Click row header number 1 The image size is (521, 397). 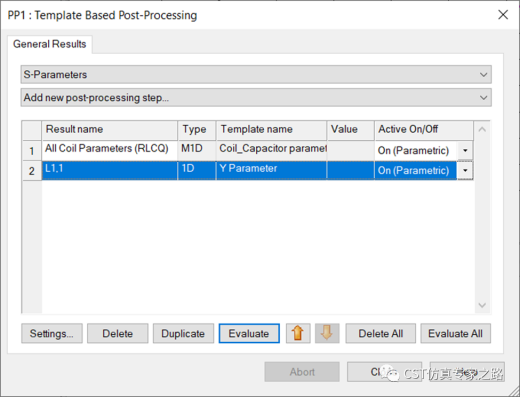(x=32, y=151)
